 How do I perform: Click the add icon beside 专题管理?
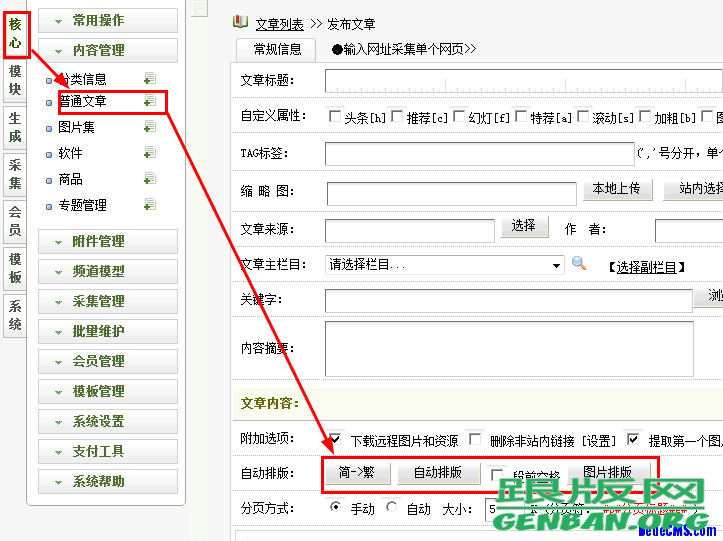pyautogui.click(x=149, y=204)
